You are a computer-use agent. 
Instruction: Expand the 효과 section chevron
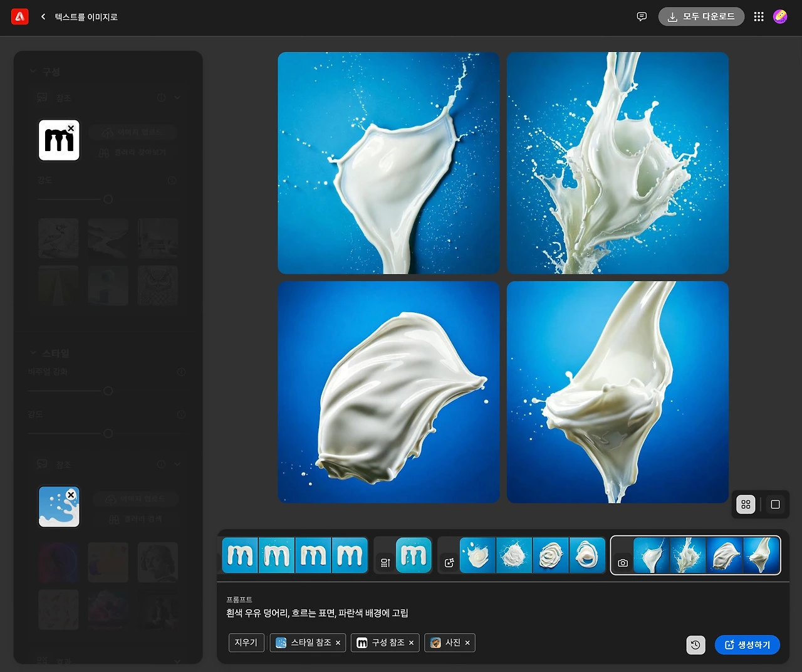point(177,660)
